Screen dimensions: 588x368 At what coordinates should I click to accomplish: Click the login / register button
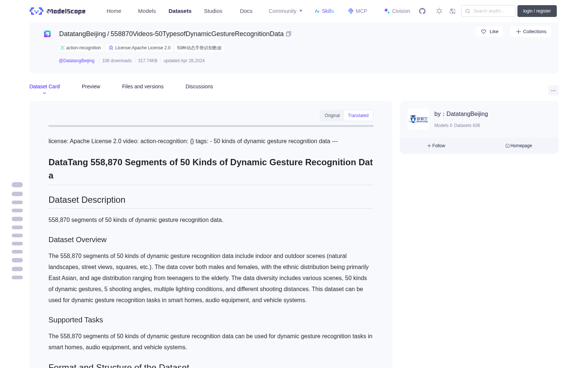pos(537,11)
